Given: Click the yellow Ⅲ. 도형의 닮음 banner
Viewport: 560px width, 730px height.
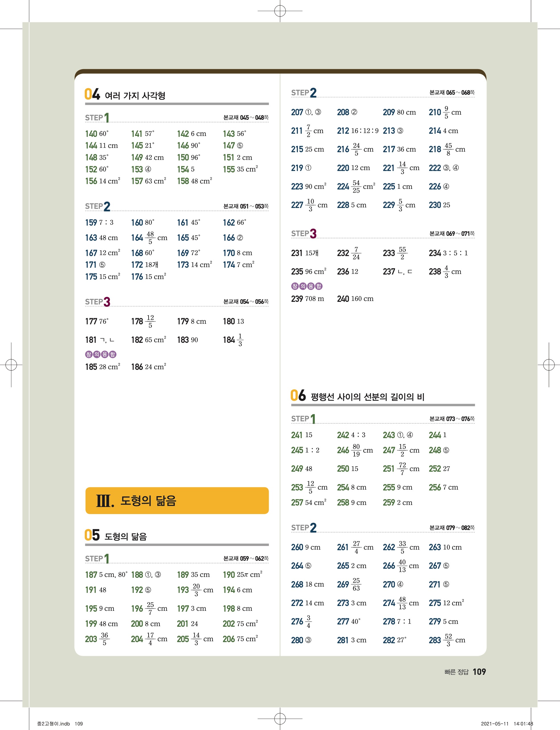Looking at the screenshot, I should [x=177, y=500].
